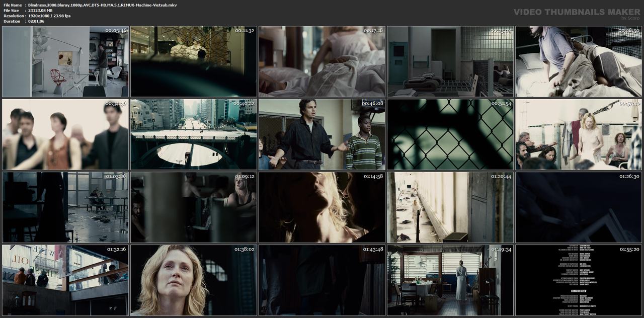Open the very dark thumbnail at 01:26:30
The height and width of the screenshot is (318, 644).
579,207
